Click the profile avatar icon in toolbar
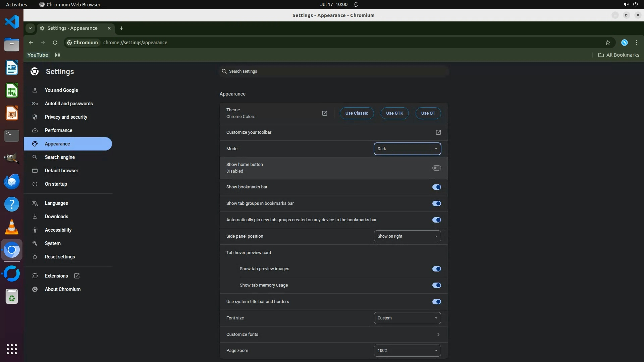This screenshot has width=644, height=362. (x=624, y=43)
